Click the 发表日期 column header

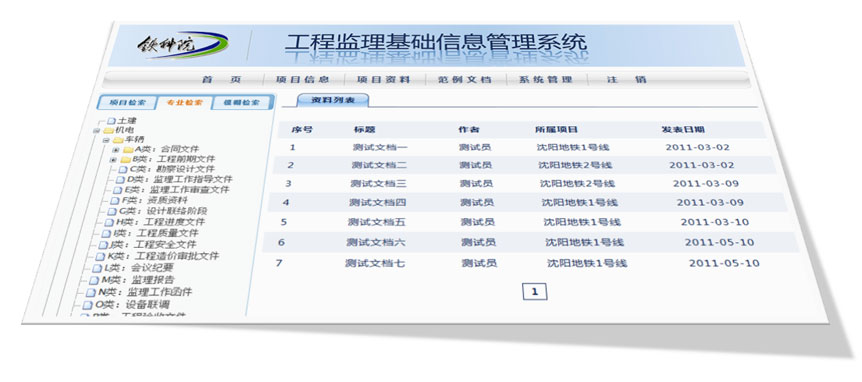tap(683, 130)
